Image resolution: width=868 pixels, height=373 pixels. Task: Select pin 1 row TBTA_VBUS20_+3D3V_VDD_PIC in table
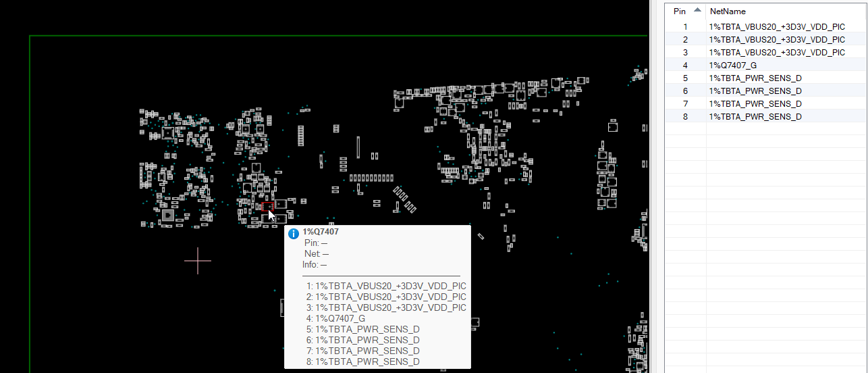pyautogui.click(x=765, y=27)
